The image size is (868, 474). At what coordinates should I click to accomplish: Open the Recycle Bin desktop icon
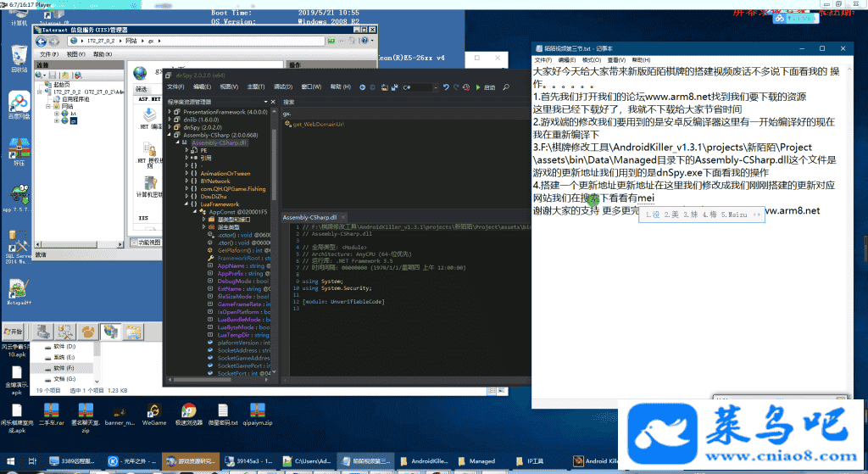[x=19, y=58]
